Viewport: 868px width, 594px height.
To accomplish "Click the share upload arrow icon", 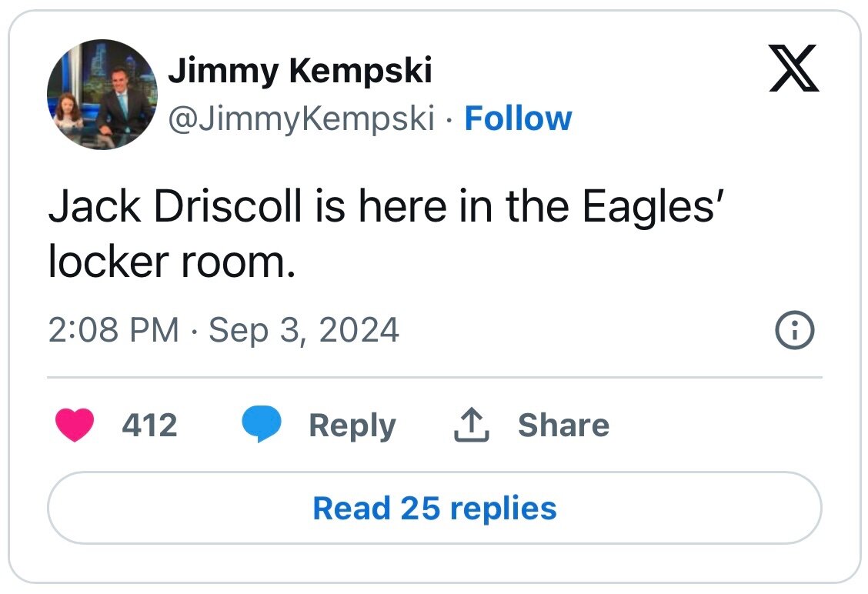I will pos(472,425).
